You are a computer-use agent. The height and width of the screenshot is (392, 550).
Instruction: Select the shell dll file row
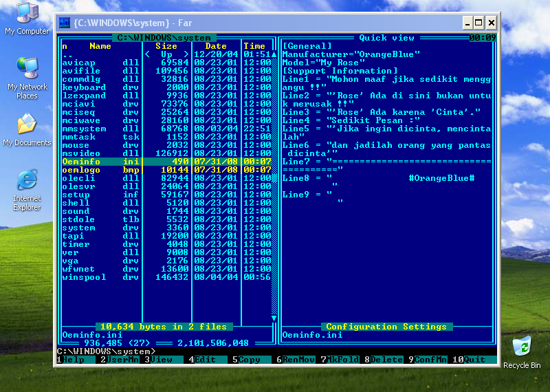click(x=166, y=203)
